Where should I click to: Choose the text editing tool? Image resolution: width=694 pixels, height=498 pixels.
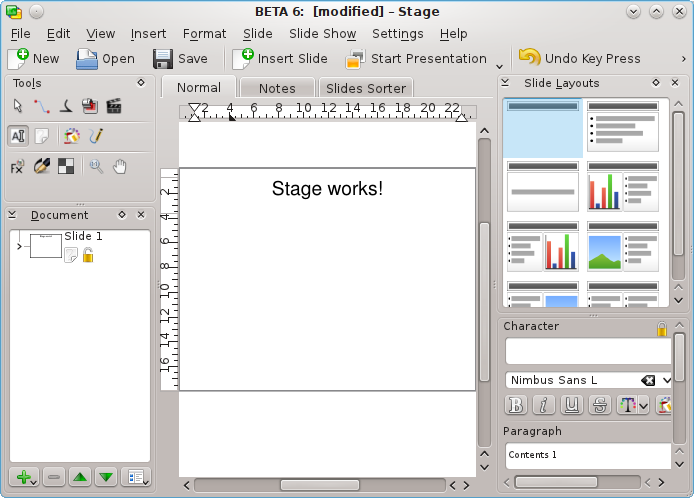(x=18, y=136)
